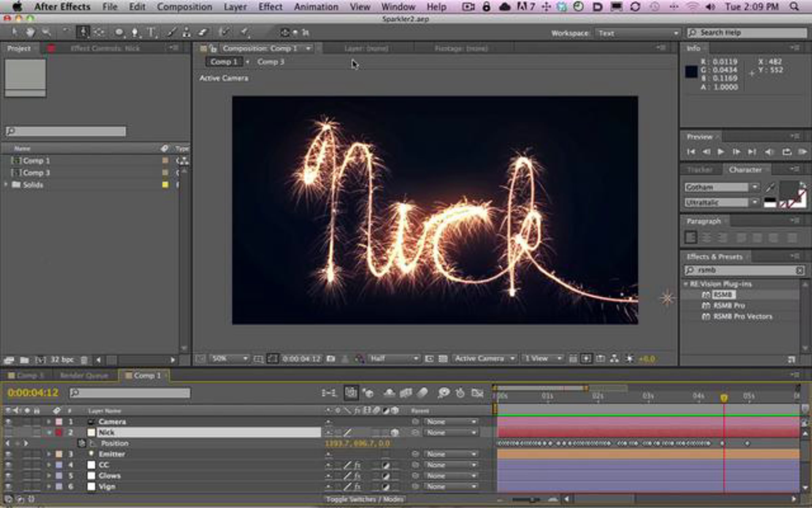Toggle visibility of the Camera layer
The height and width of the screenshot is (508, 812).
point(8,422)
